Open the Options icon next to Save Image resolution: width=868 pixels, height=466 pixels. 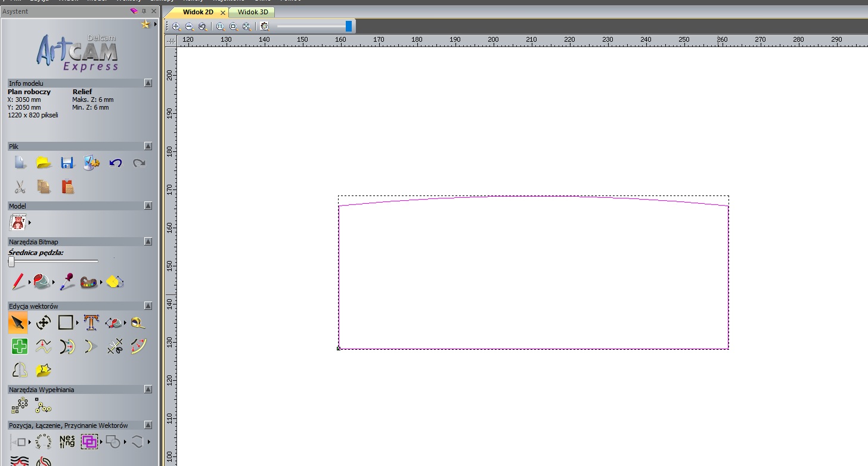[91, 163]
